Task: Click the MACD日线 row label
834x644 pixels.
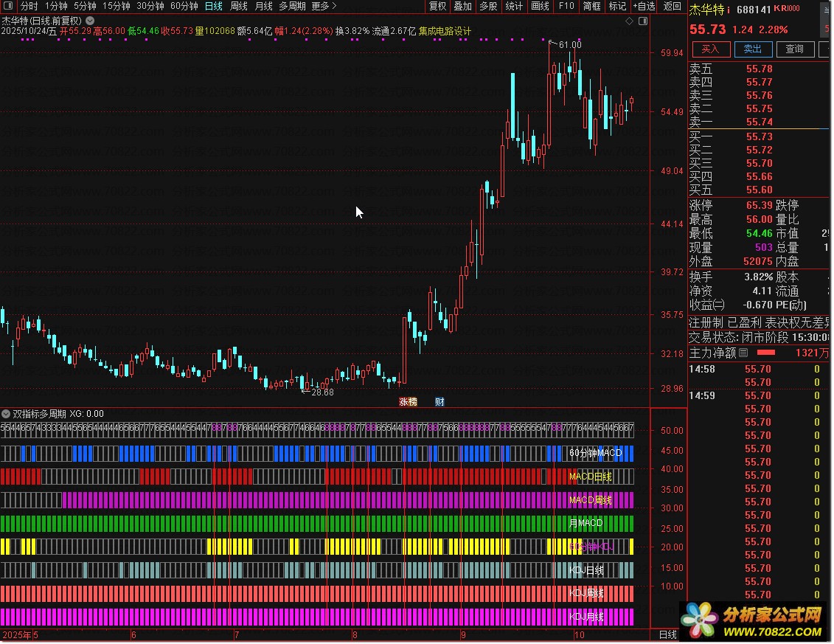Action: click(x=591, y=477)
